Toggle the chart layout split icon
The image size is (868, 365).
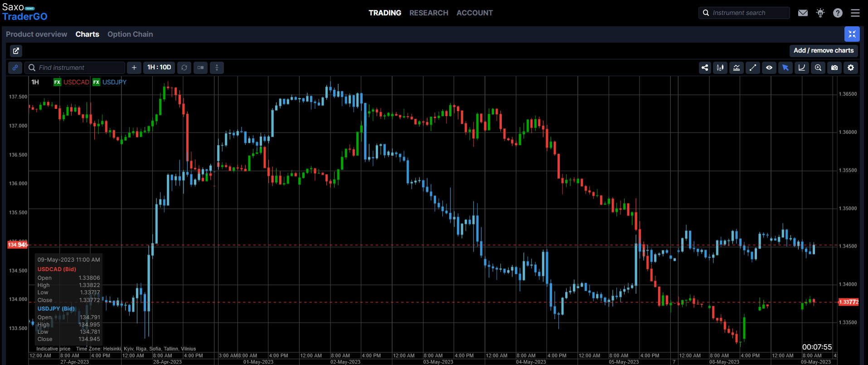(200, 68)
